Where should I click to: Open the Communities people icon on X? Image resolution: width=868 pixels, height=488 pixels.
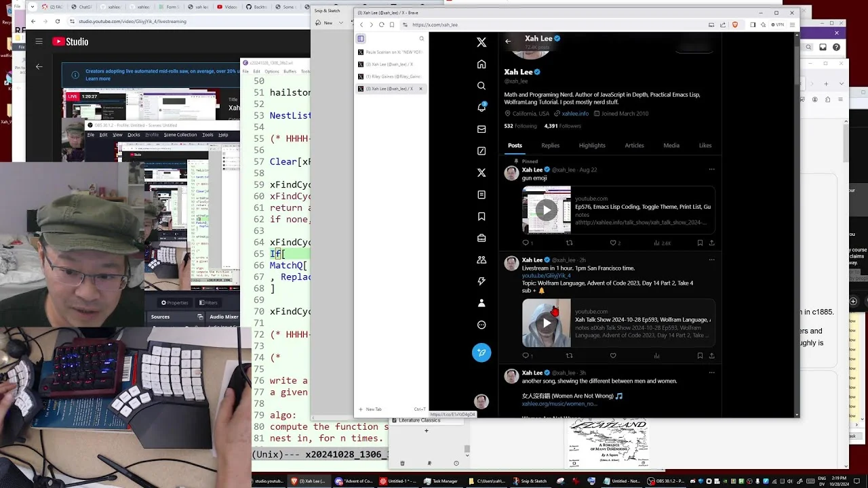click(x=481, y=260)
